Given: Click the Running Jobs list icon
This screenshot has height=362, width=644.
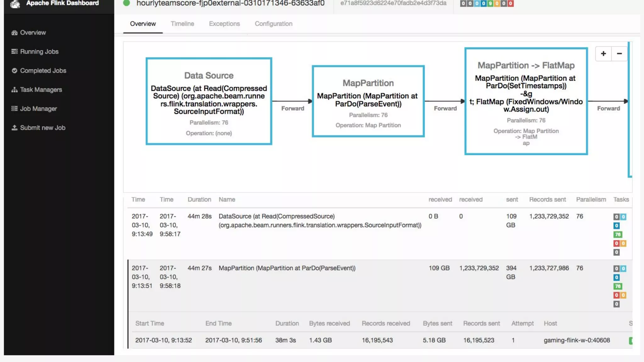Looking at the screenshot, I should (14, 52).
